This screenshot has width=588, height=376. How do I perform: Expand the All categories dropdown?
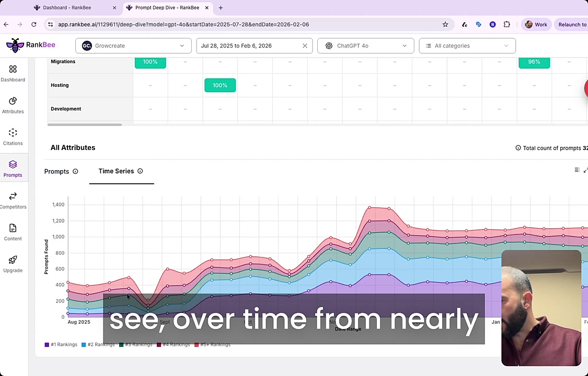pyautogui.click(x=467, y=46)
